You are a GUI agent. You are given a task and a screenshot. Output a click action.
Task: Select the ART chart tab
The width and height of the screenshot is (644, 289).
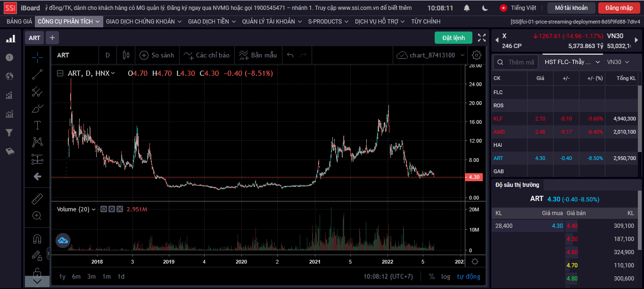[x=34, y=38]
